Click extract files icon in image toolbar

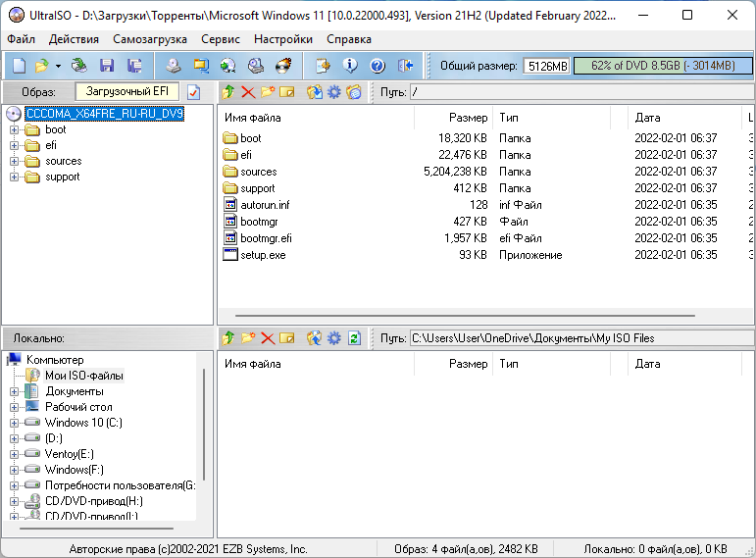pyautogui.click(x=315, y=91)
